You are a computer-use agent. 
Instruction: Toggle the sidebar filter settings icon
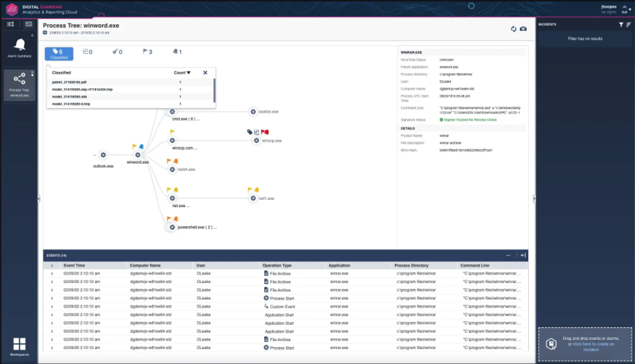tap(10, 24)
